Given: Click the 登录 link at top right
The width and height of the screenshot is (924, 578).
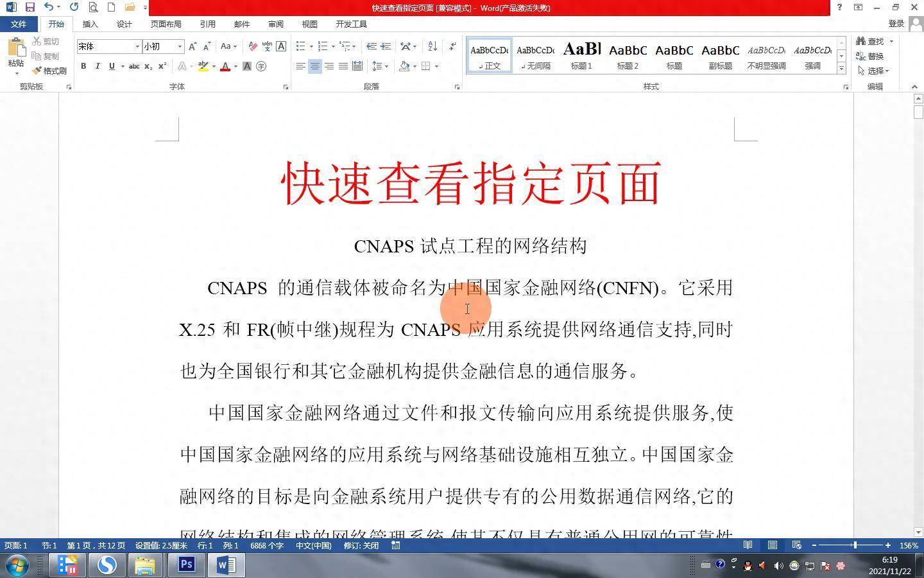Looking at the screenshot, I should pyautogui.click(x=896, y=23).
